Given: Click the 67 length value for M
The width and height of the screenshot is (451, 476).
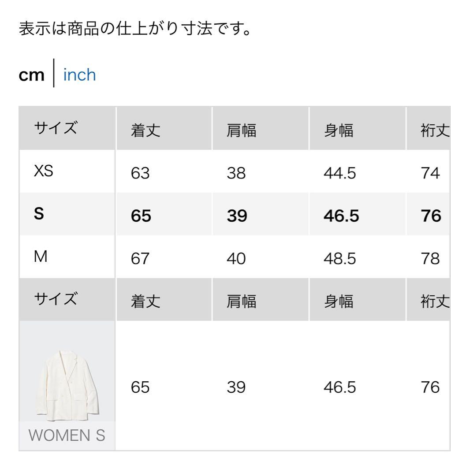Looking at the screenshot, I should [140, 259].
